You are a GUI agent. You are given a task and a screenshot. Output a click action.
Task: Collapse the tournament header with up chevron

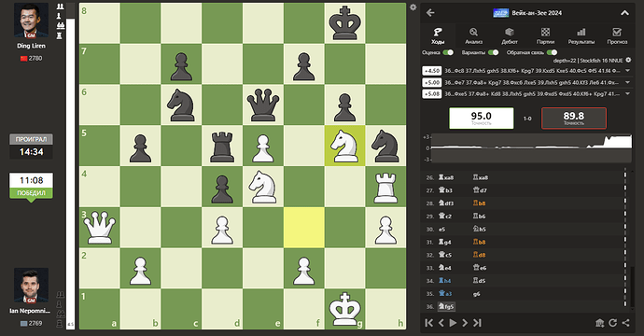coord(624,13)
